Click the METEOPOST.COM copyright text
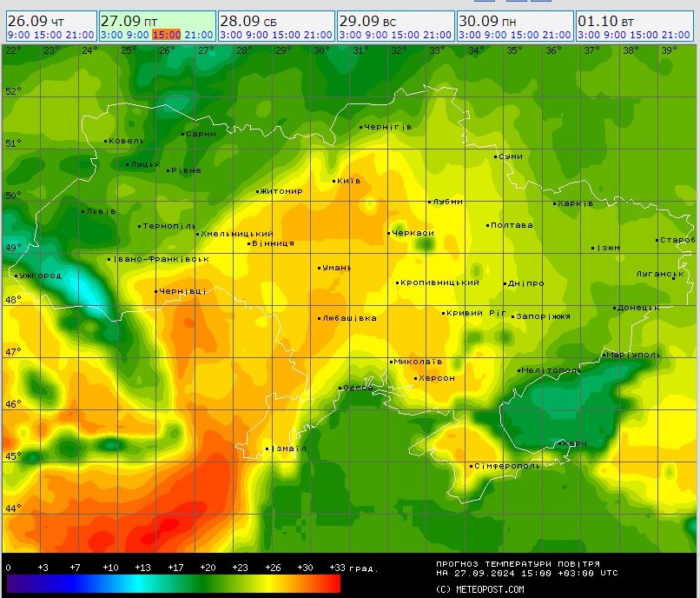Viewport: 700px width, 598px height. coord(480,589)
